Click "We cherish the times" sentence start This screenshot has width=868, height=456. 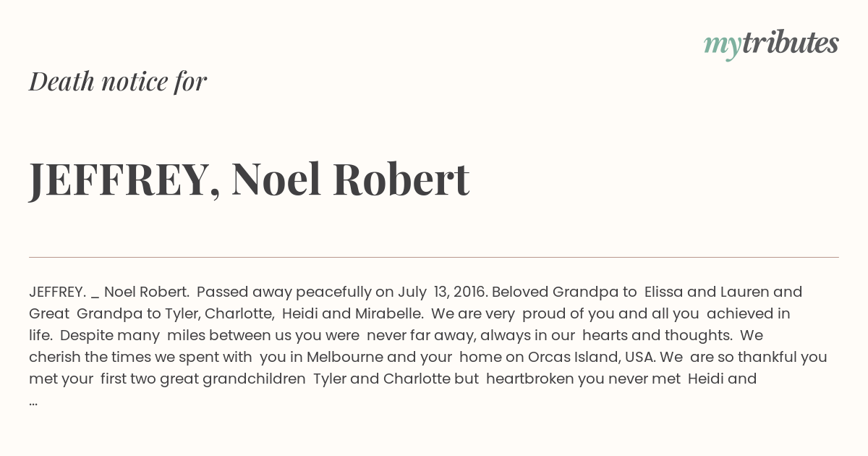(x=752, y=335)
